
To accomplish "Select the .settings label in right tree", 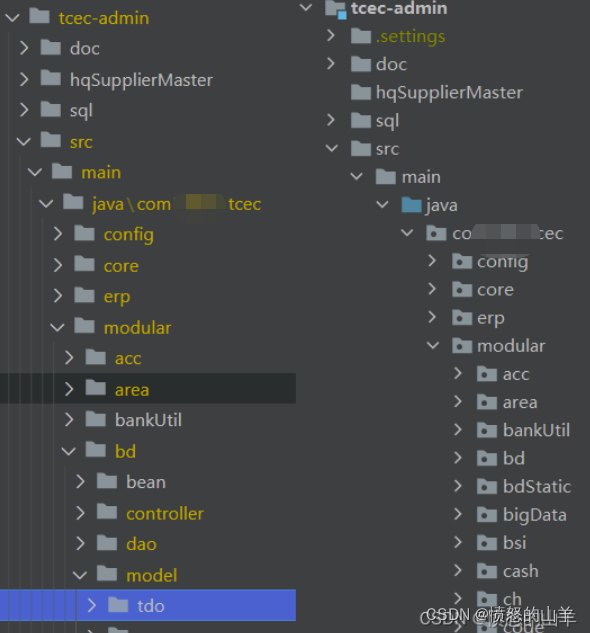I will (410, 37).
